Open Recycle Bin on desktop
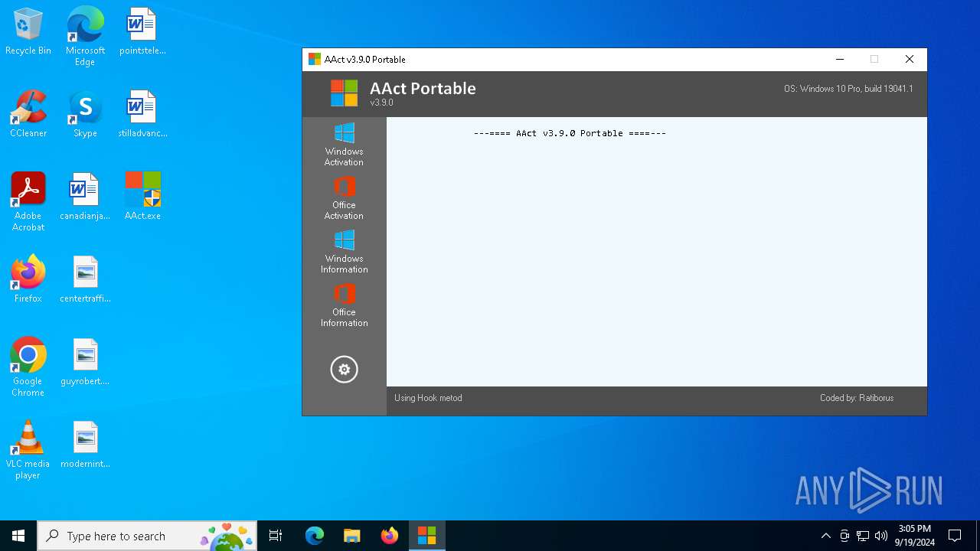Viewport: 980px width, 551px height. pos(28,32)
